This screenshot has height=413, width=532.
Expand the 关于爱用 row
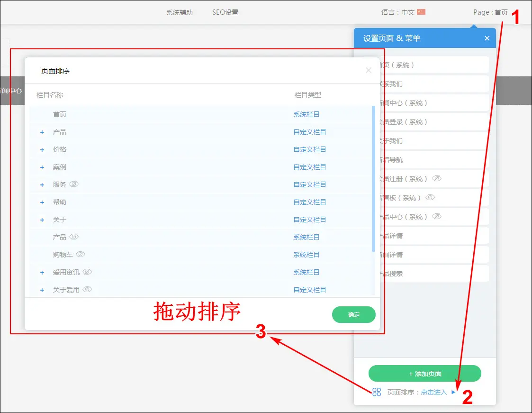pyautogui.click(x=42, y=290)
